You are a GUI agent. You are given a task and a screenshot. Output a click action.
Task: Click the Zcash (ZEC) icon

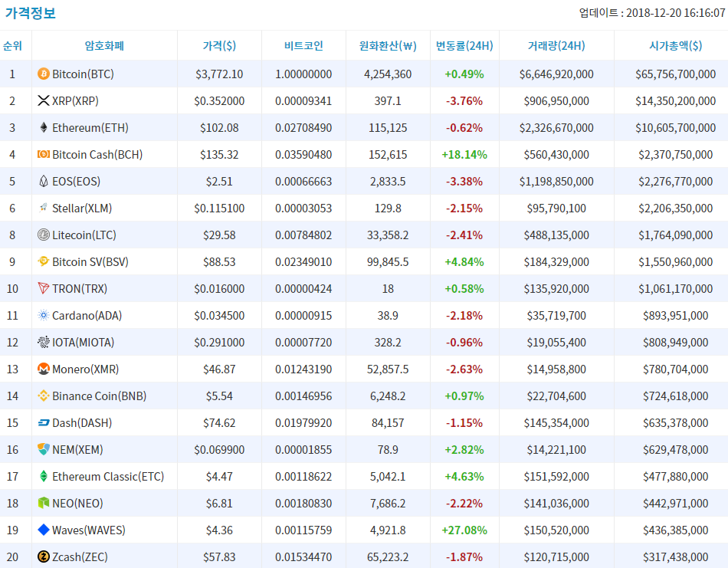43,557
